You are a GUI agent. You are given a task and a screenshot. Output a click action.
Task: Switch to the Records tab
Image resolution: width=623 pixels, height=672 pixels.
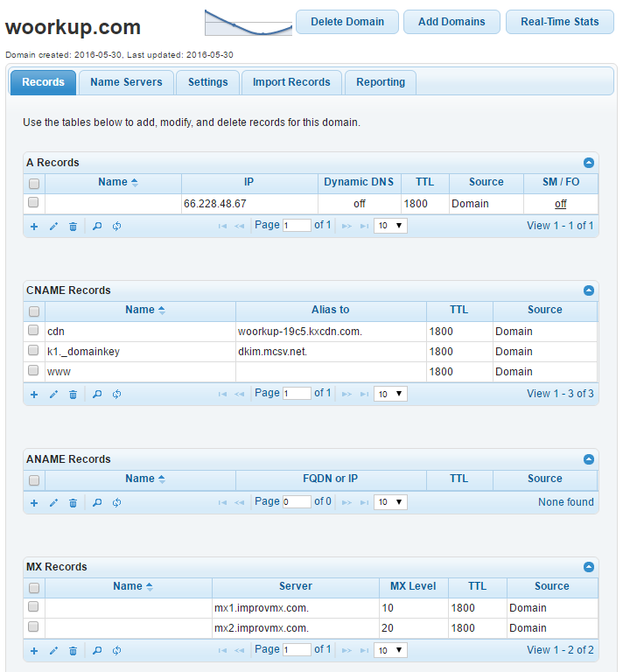pos(43,82)
